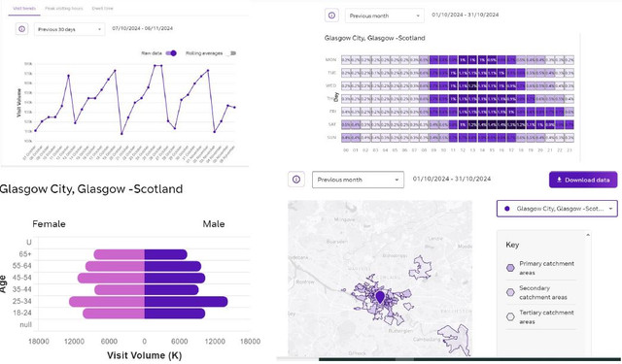Switch to the Visit trends tab
The height and width of the screenshot is (364, 622).
tap(24, 8)
